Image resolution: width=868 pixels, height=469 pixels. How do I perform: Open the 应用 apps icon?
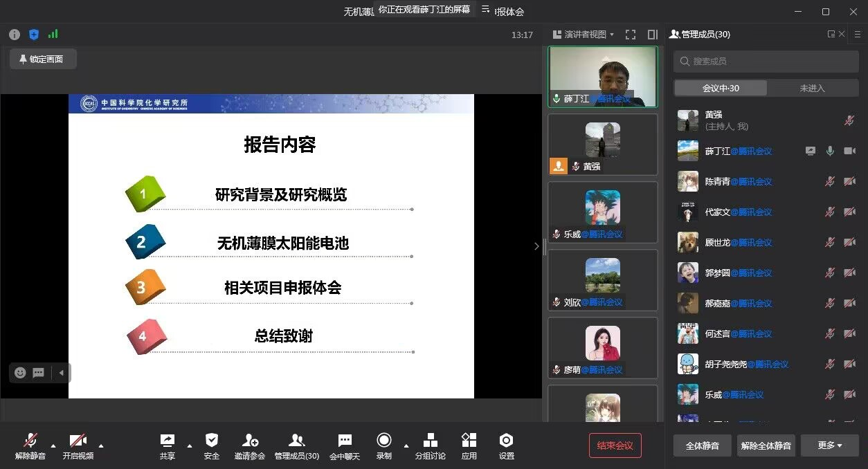click(x=469, y=441)
